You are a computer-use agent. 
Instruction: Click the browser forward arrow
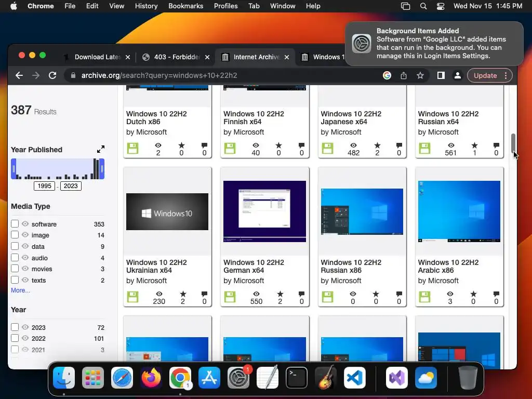tap(36, 75)
